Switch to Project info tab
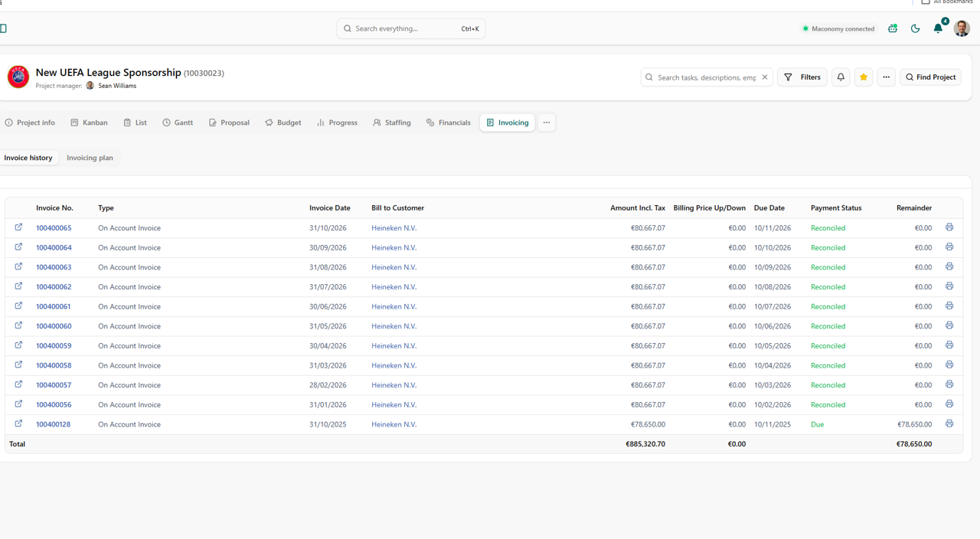Viewport: 980px width, 539px height. pos(30,122)
